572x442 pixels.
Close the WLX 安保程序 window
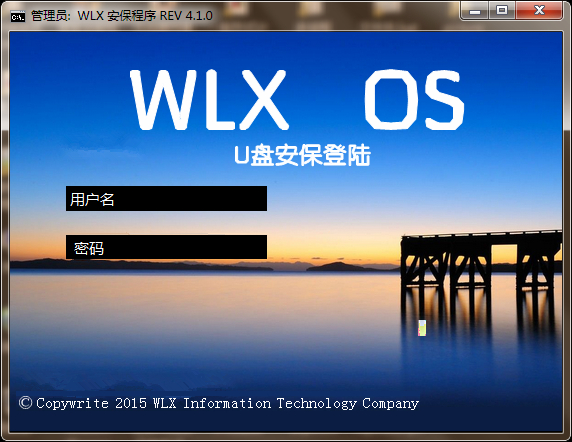[x=539, y=10]
